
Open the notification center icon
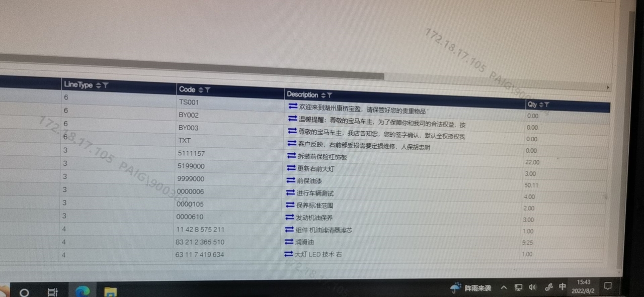608,286
